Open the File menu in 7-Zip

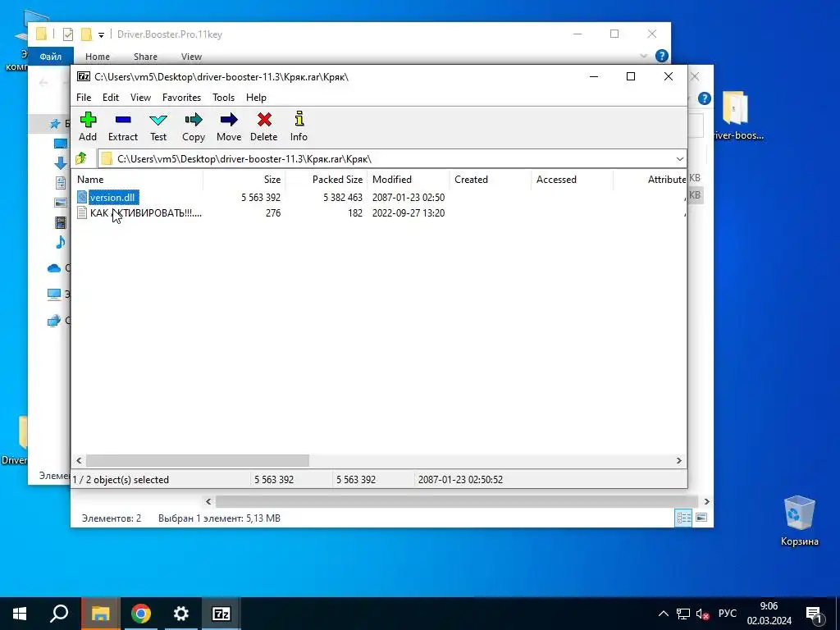point(84,98)
